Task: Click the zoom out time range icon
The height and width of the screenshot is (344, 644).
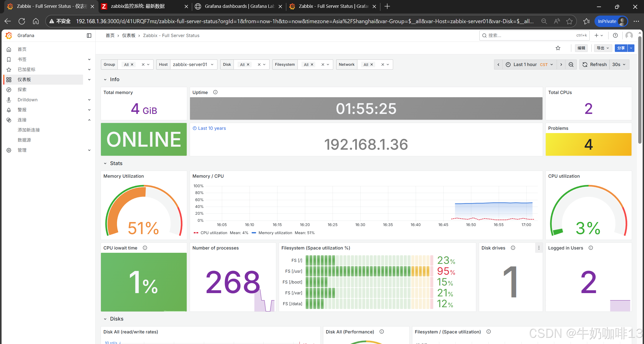Action: pos(571,65)
